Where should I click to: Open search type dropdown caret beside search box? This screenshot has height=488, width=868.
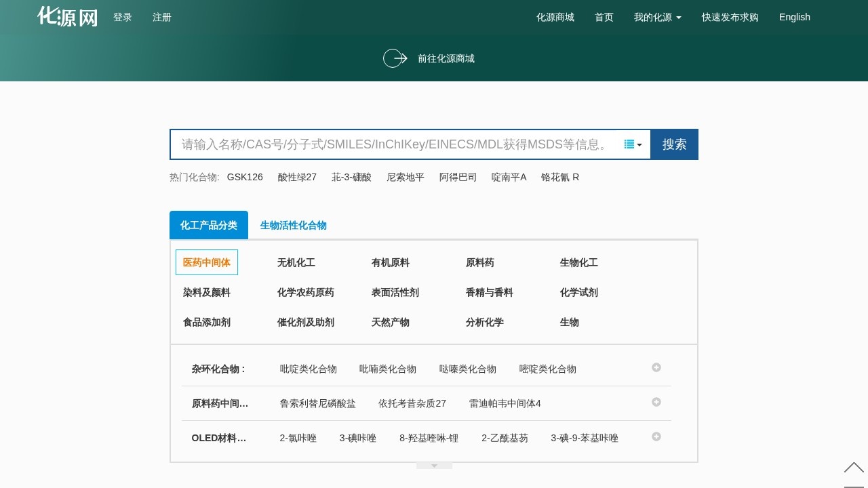639,144
